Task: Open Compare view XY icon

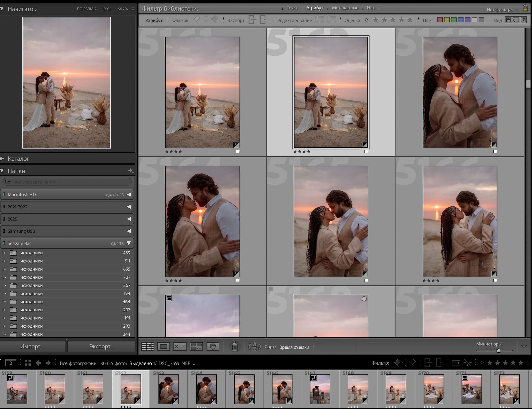Action: [x=180, y=347]
